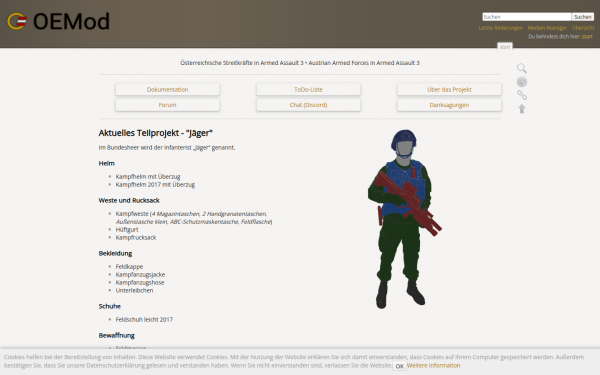Viewport: 600px width, 375px height.
Task: Click the 'Kampfrucksack' list item
Action: click(x=136, y=238)
